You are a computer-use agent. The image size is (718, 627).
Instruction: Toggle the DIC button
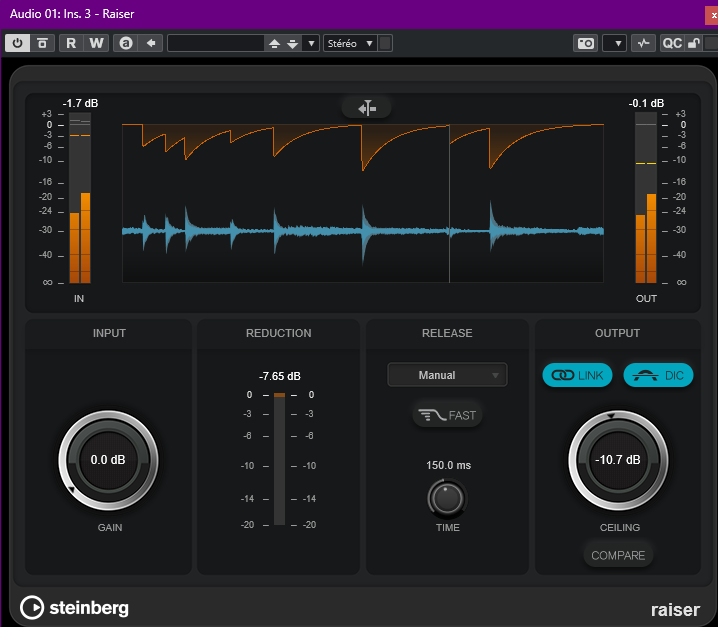pos(658,375)
